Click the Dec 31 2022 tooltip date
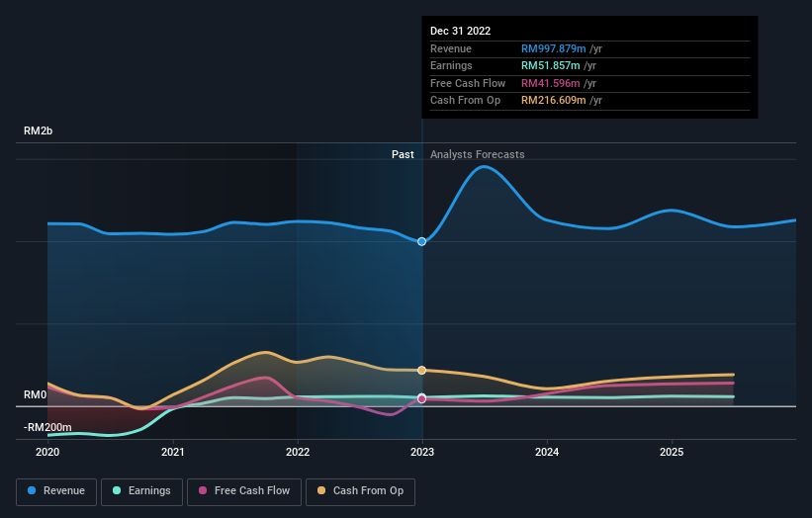 click(x=460, y=31)
